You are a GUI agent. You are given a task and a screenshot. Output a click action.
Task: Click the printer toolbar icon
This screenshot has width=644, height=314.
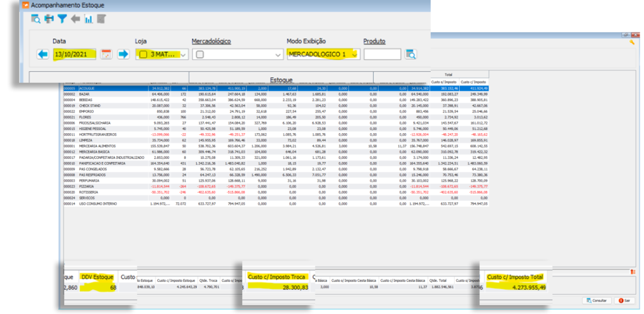pos(49,19)
